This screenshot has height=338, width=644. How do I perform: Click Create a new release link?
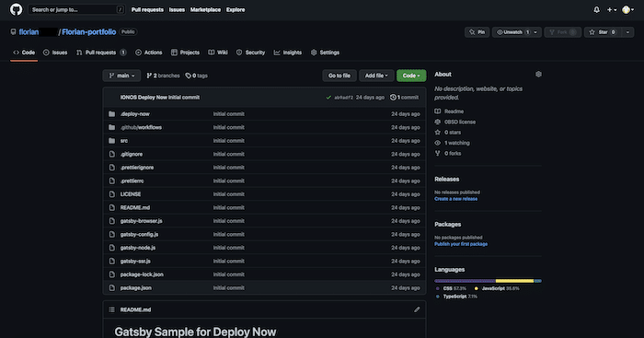tap(456, 199)
